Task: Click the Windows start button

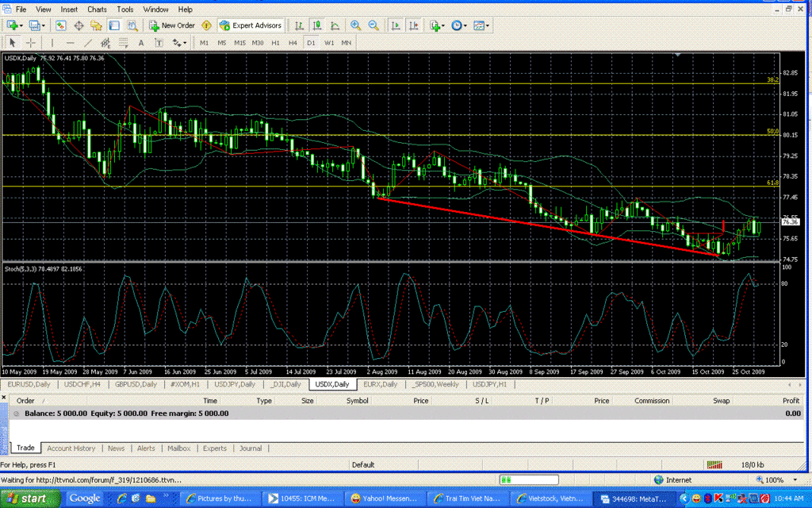Action: pos(30,498)
